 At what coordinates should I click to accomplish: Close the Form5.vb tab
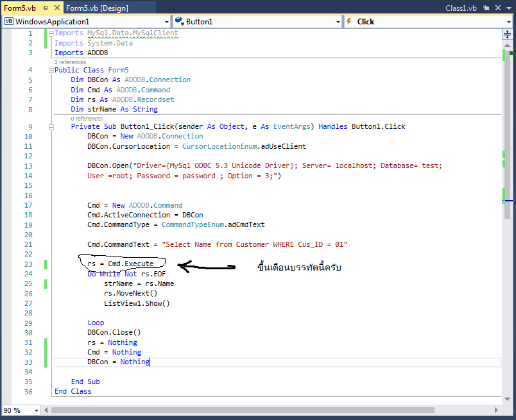click(57, 8)
